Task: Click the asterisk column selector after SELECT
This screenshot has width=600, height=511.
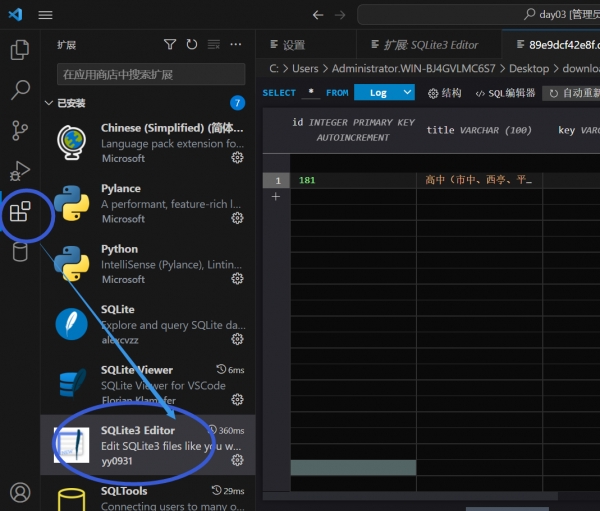Action: coord(311,92)
